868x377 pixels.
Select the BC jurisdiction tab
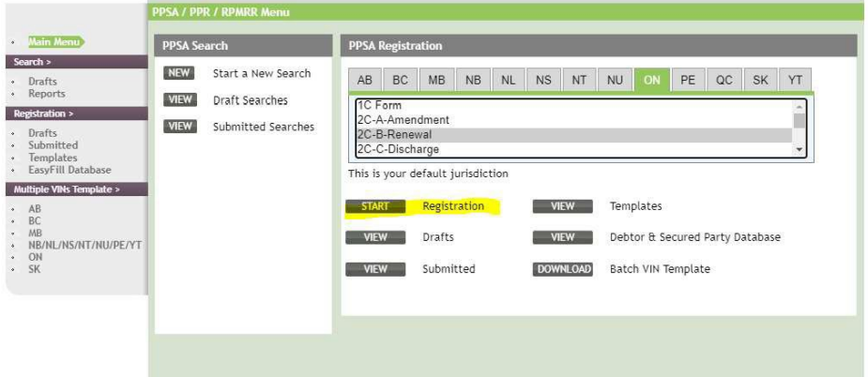[401, 81]
